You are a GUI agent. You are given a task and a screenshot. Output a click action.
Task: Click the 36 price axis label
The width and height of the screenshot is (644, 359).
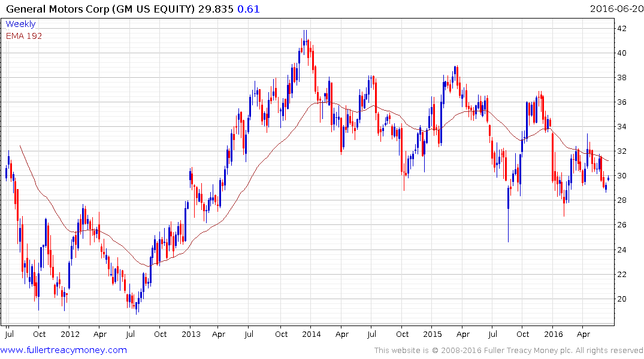coord(622,102)
